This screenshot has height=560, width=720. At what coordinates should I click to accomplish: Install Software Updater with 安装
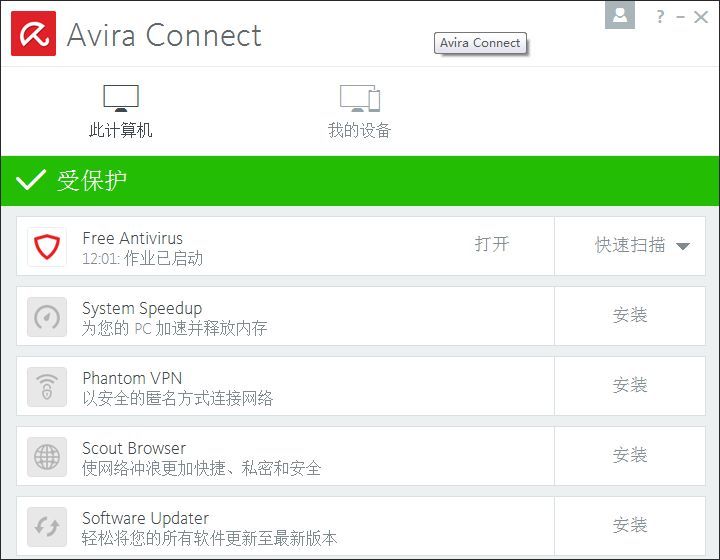tap(630, 526)
